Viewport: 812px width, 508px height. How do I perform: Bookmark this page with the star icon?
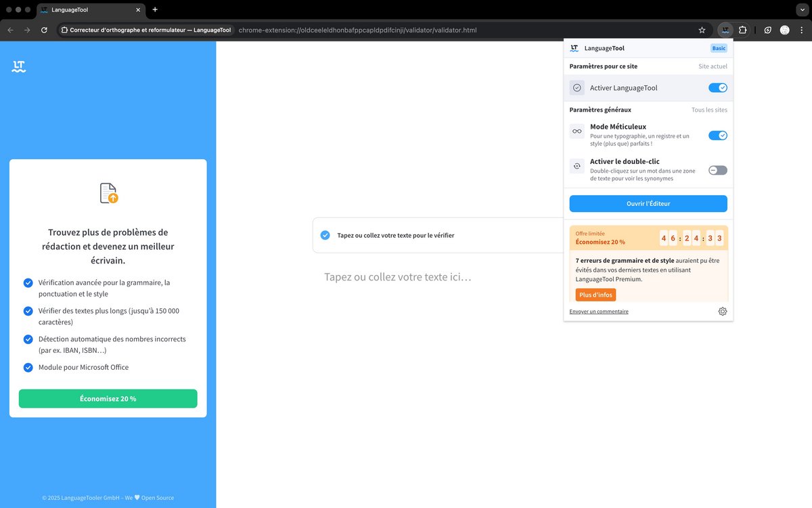coord(702,30)
